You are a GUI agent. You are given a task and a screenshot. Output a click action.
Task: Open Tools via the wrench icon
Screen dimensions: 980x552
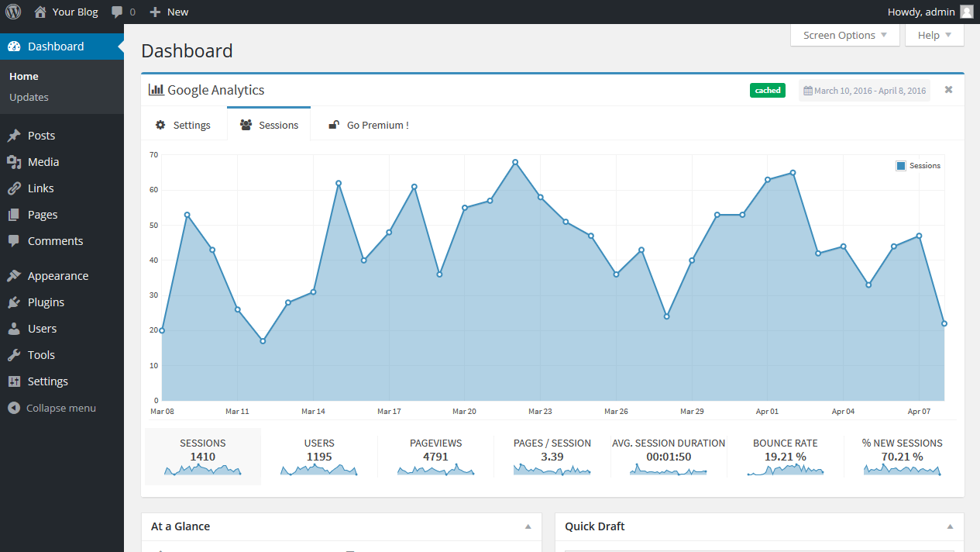point(15,354)
